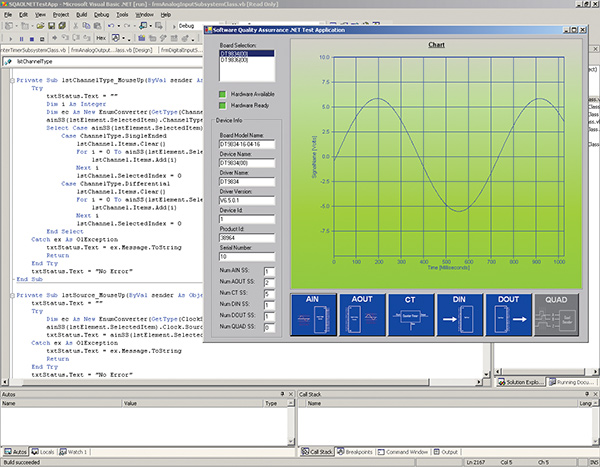Click the Hardware Ready green indicator
The height and width of the screenshot is (467, 600).
[x=222, y=105]
